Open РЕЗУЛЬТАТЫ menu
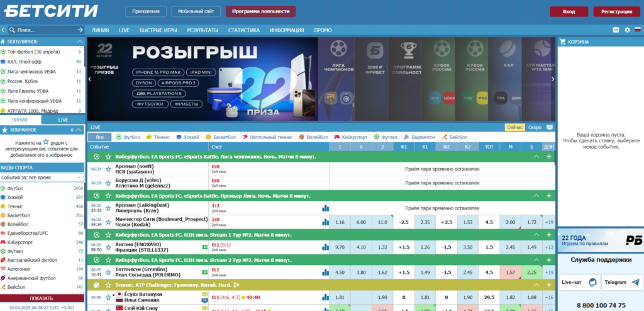This screenshot has width=644, height=311. click(203, 30)
